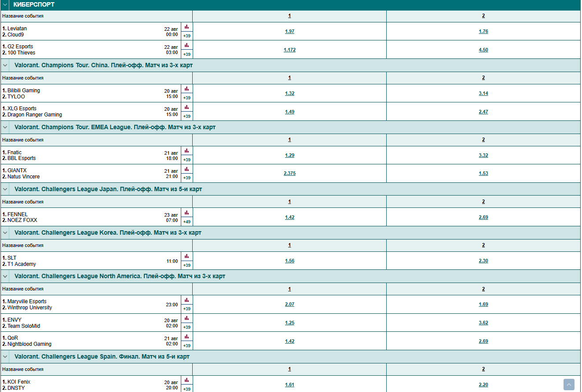
Task: Collapse Valorant Challengers League Spain section
Action: 5,356
